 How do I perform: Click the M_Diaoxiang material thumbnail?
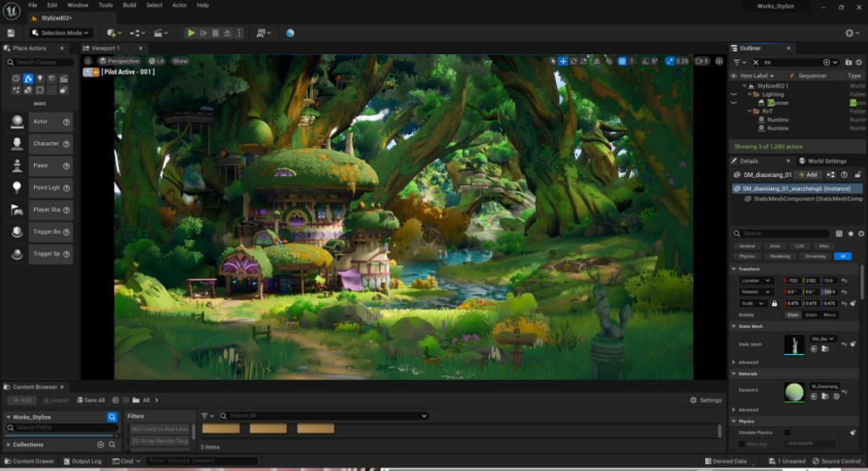point(795,392)
